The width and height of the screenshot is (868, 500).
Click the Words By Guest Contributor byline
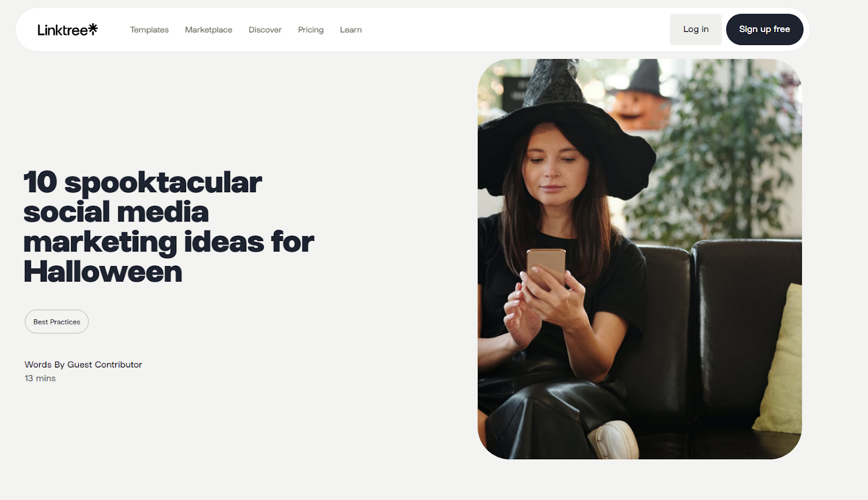(83, 365)
